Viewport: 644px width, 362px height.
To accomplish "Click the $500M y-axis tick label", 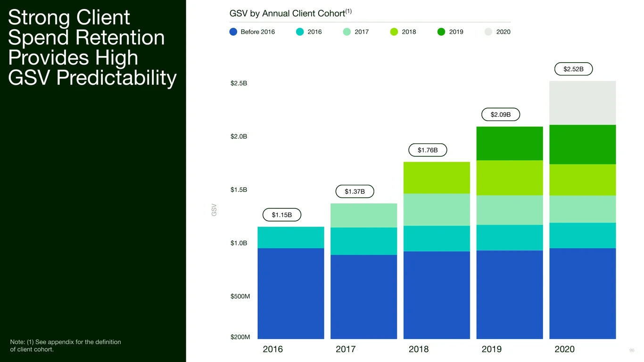I will coord(240,296).
